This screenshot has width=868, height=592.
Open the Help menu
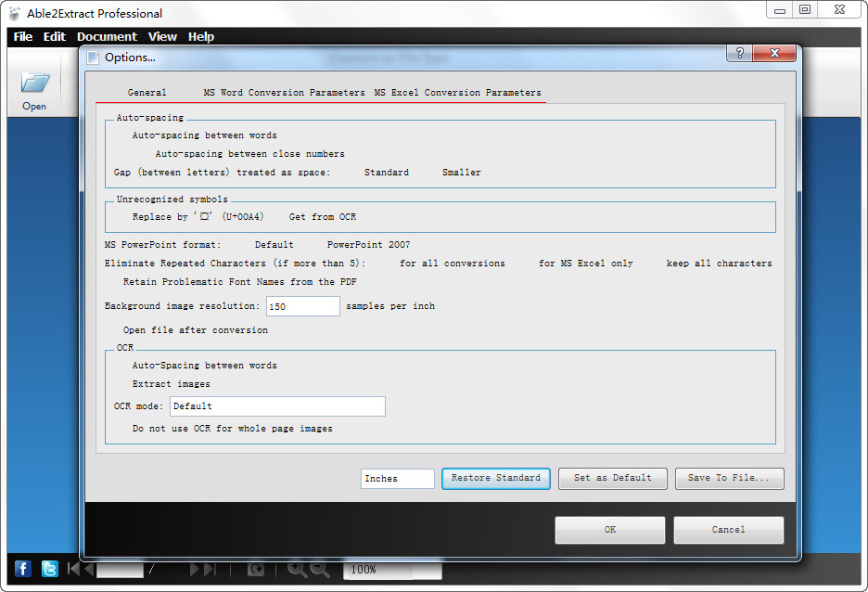[201, 36]
